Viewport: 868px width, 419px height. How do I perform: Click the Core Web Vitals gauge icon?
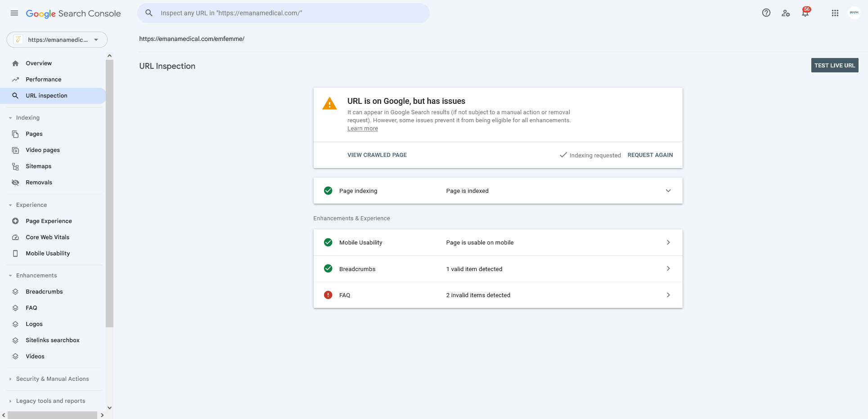point(15,237)
